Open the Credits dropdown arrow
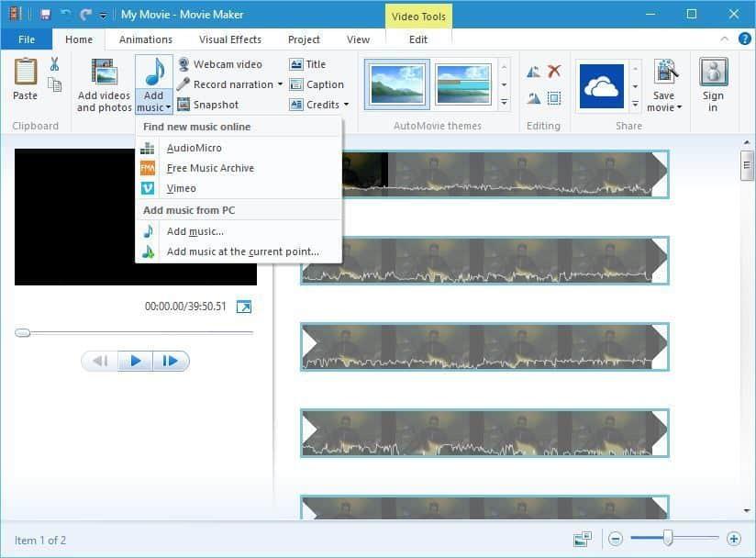This screenshot has height=558, width=756. pos(346,105)
